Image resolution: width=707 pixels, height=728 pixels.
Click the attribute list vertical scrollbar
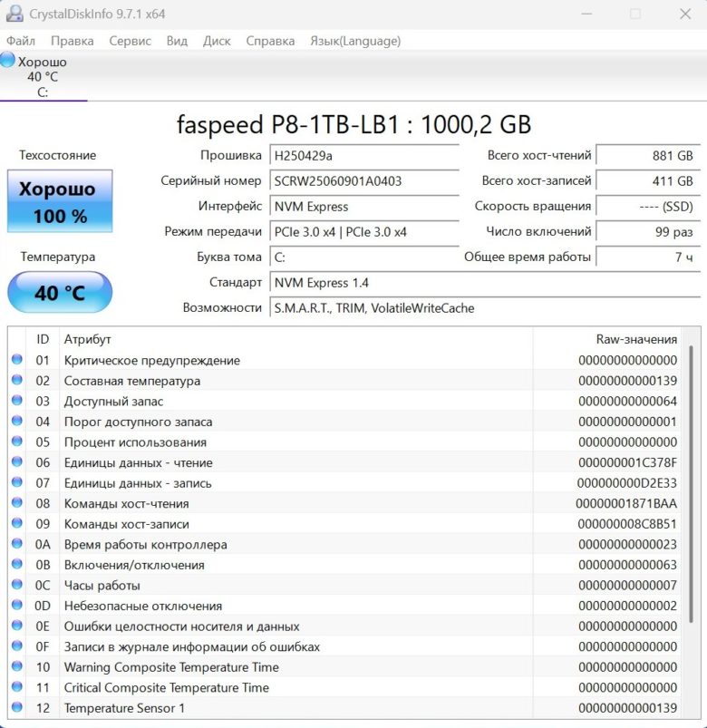[692, 484]
